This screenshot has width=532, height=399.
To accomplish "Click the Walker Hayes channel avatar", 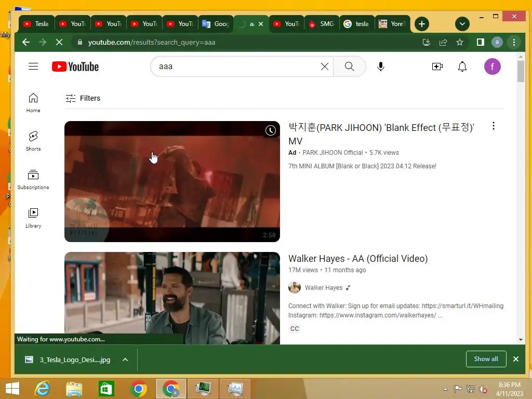I will point(295,287).
